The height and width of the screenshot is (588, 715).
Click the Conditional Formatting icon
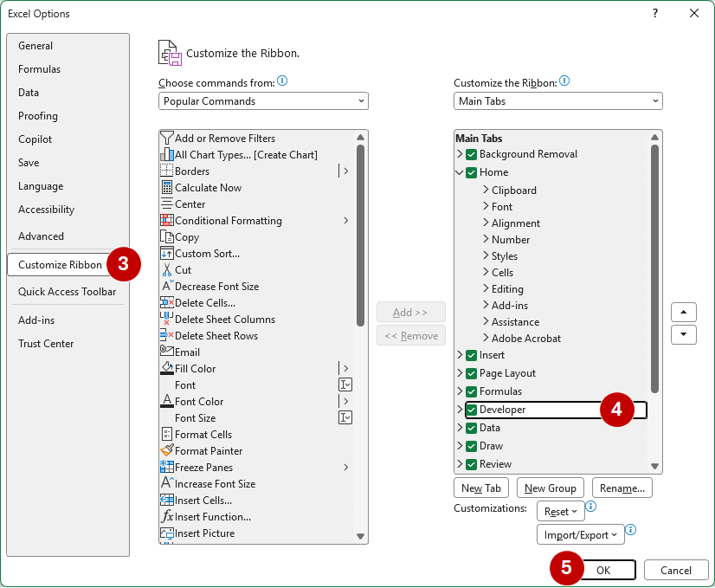[x=167, y=220]
